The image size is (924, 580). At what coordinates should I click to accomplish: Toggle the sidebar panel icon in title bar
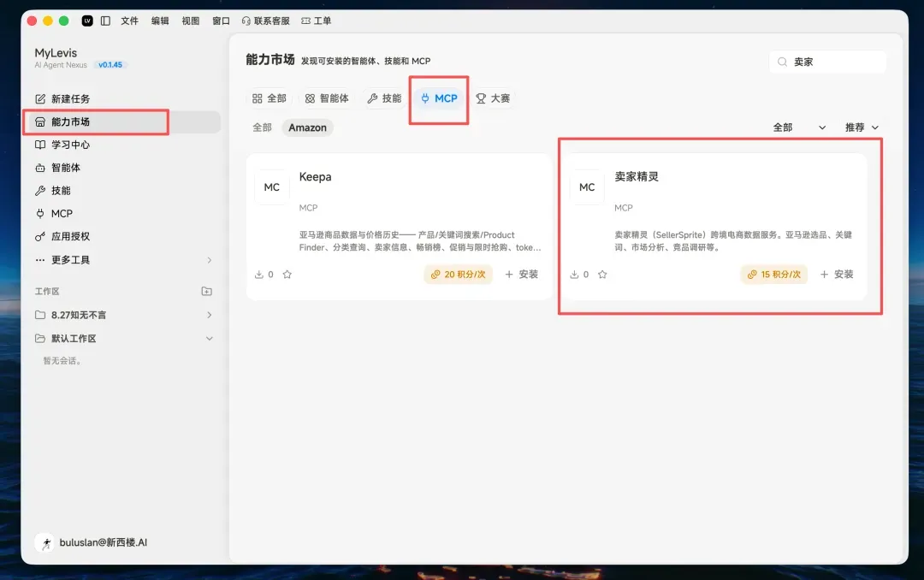[x=105, y=21]
